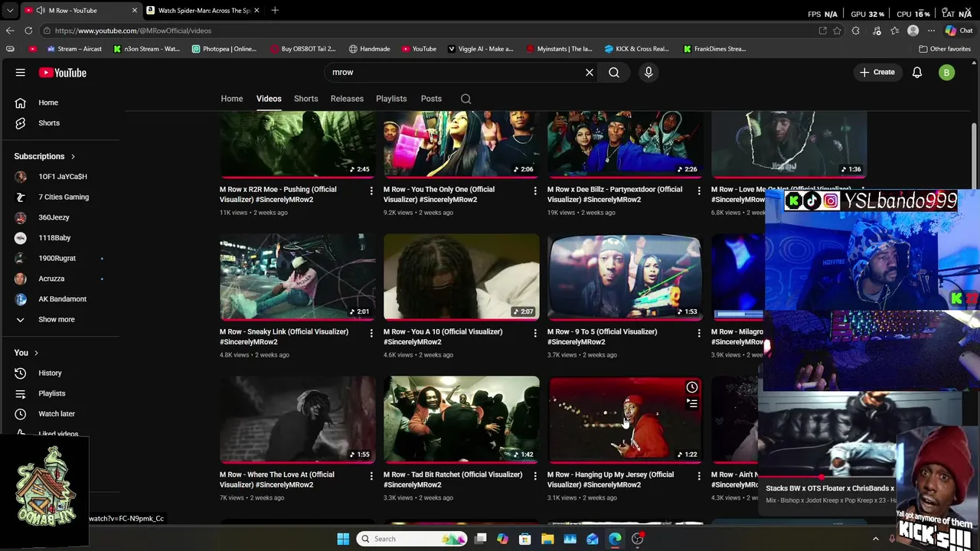
Task: Open options for M Row x R2R Moe - Pushing
Action: (371, 190)
